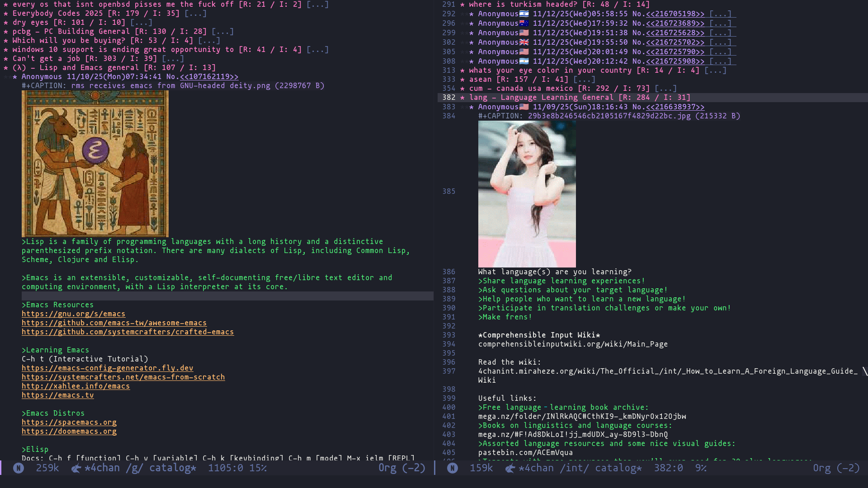Toggle the heading star of 'where is turkism headed?'
The width and height of the screenshot is (868, 488).
tap(462, 5)
